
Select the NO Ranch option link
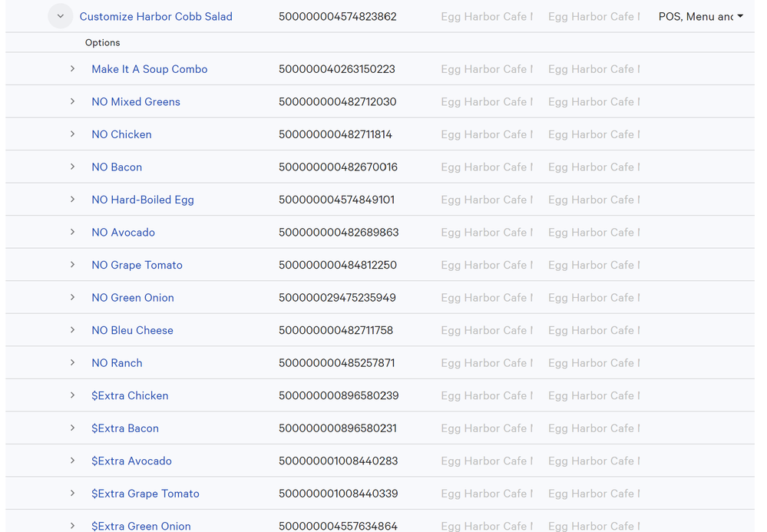[117, 363]
